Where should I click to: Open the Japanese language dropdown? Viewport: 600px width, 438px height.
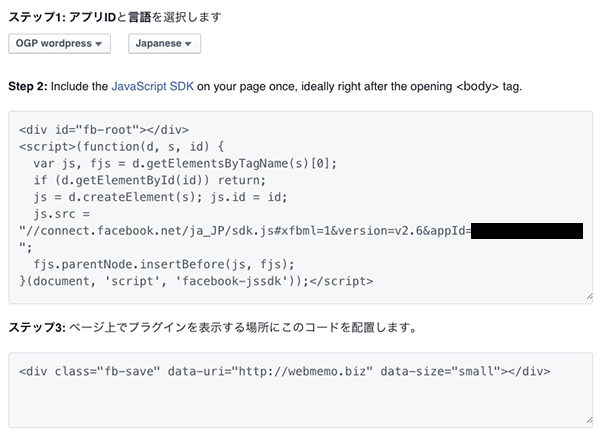pos(164,44)
